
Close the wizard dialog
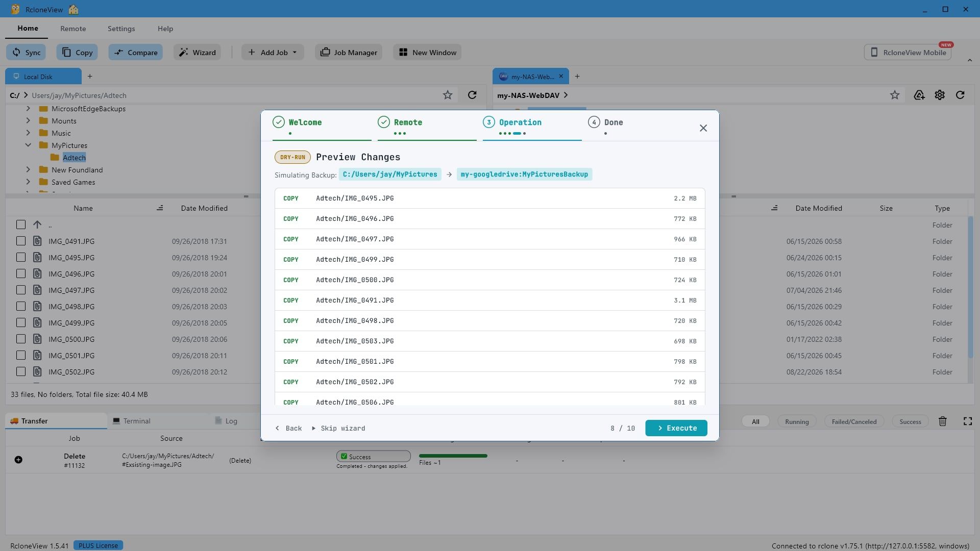[x=703, y=128]
